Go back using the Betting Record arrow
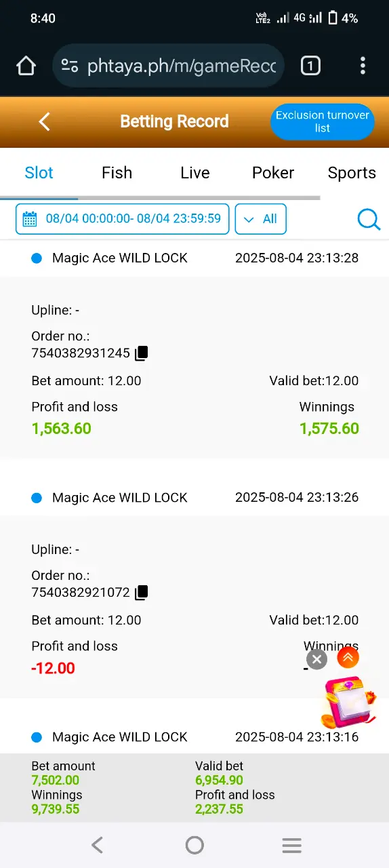 (x=45, y=121)
